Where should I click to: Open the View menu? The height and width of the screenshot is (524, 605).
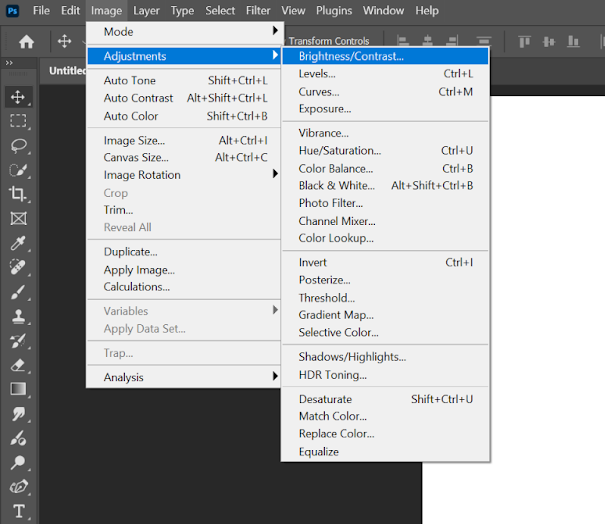click(x=293, y=10)
